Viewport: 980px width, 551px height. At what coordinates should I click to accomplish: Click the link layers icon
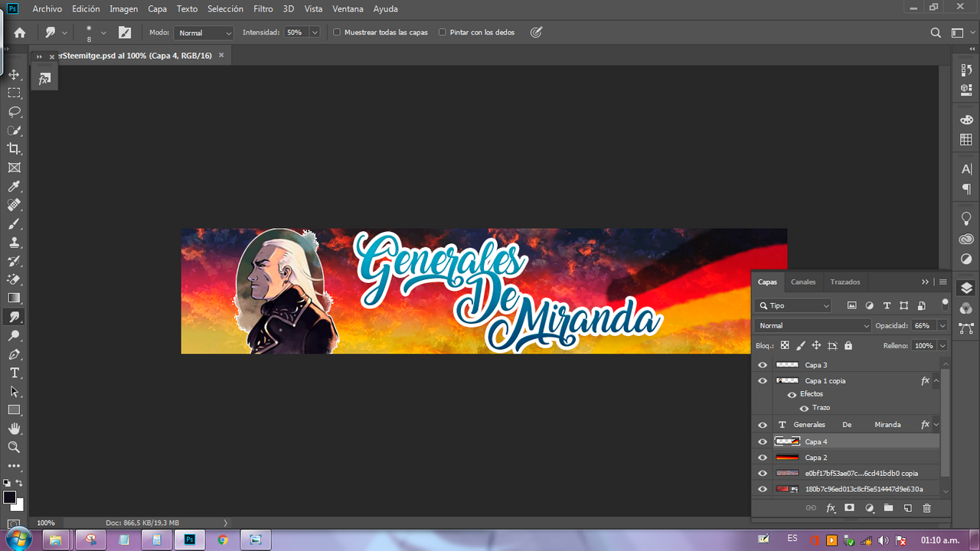click(811, 507)
